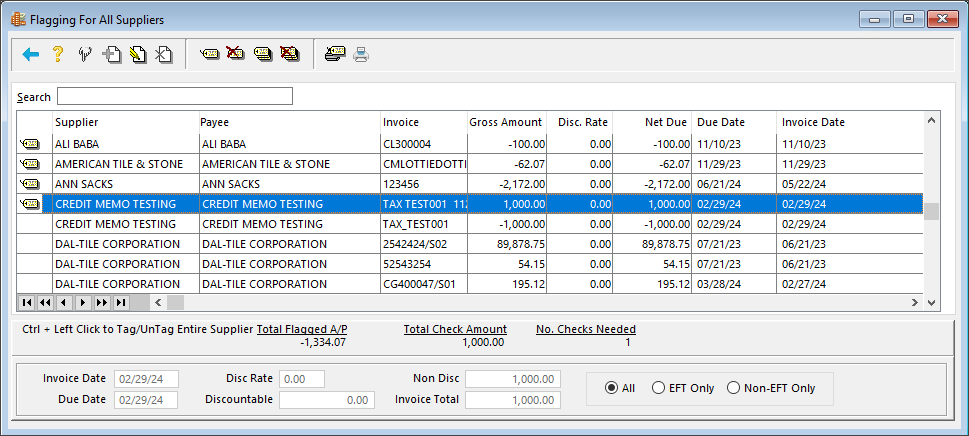Select the All radio button
Viewport: 969px width, 436px height.
pyautogui.click(x=611, y=388)
